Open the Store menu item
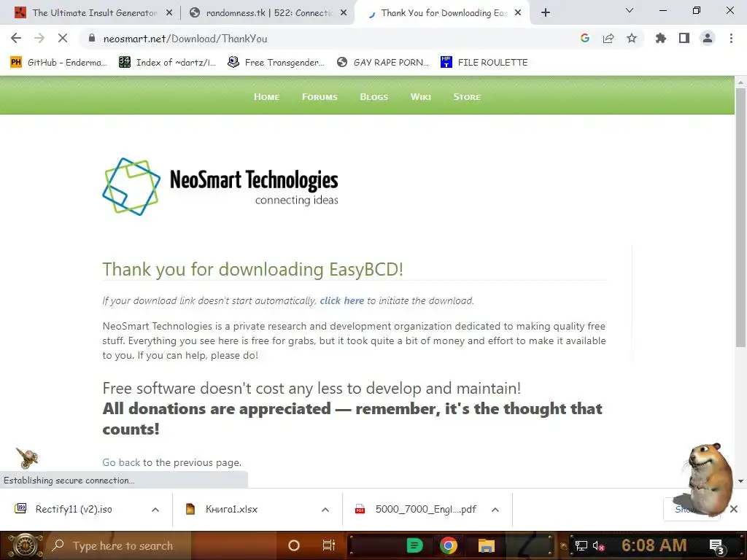Screen dimensions: 747x560 tap(467, 97)
